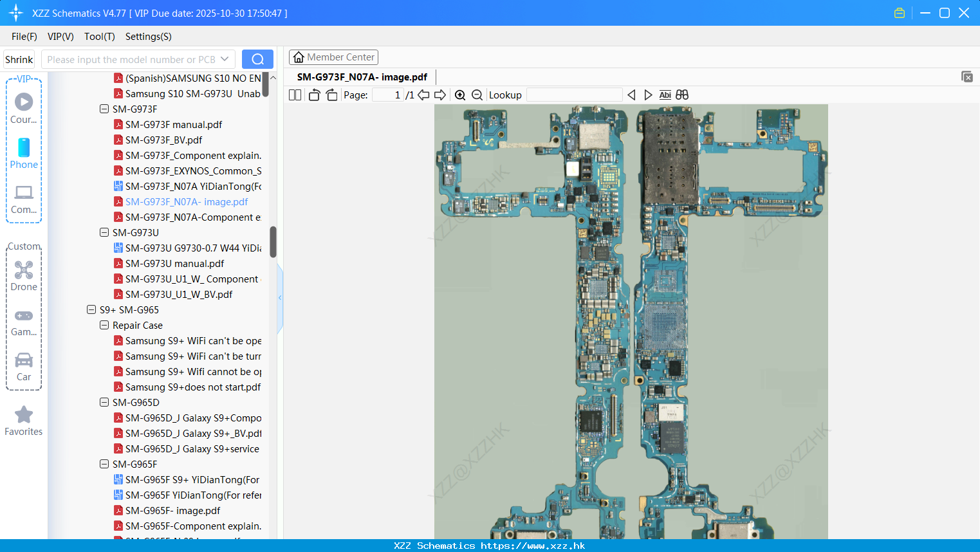980x552 pixels.
Task: Find previous lookup result triangle
Action: (x=631, y=95)
